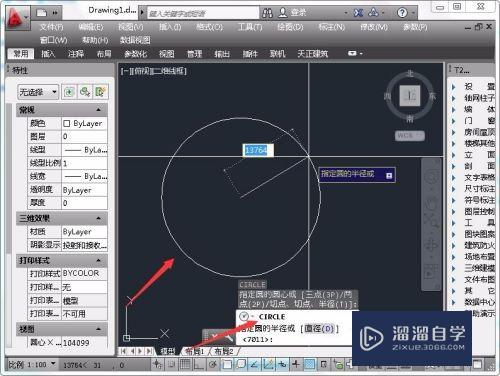Collapse the 常规 properties section
Viewport: 500px width, 376px height.
pyautogui.click(x=99, y=110)
